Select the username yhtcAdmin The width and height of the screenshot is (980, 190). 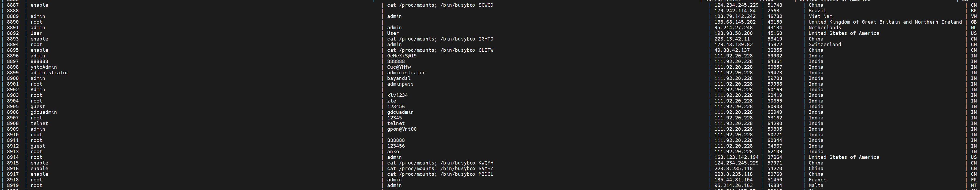click(x=44, y=67)
